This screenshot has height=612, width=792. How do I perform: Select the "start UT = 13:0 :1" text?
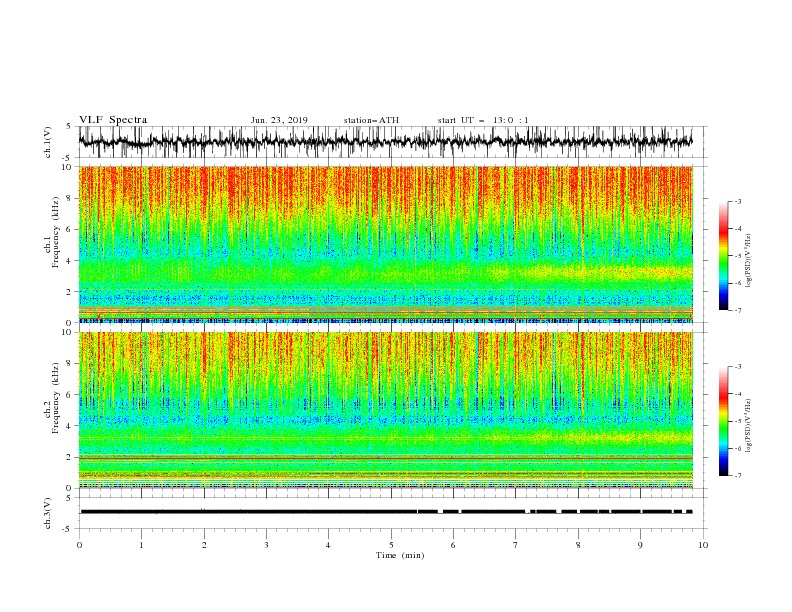coord(483,120)
